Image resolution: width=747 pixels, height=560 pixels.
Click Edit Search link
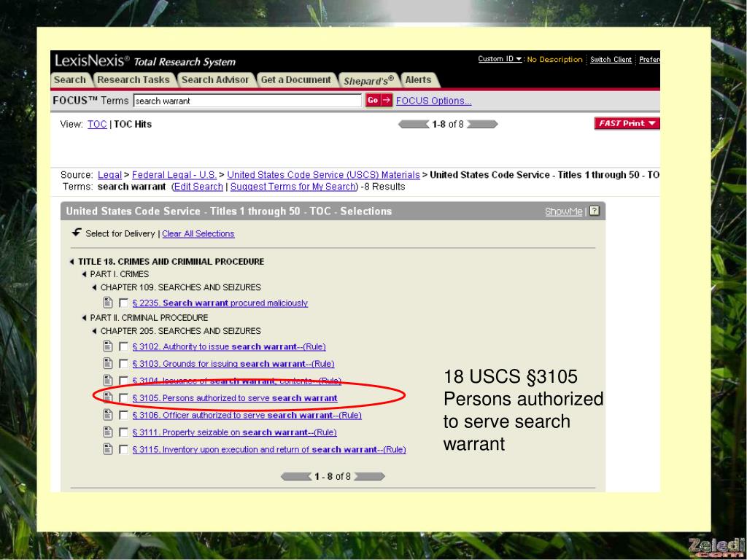coord(198,187)
